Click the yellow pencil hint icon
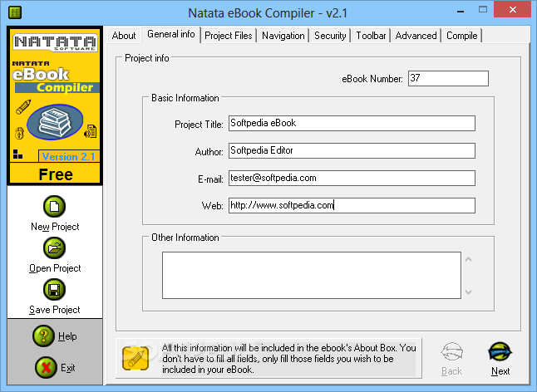The width and height of the screenshot is (537, 392). click(135, 358)
